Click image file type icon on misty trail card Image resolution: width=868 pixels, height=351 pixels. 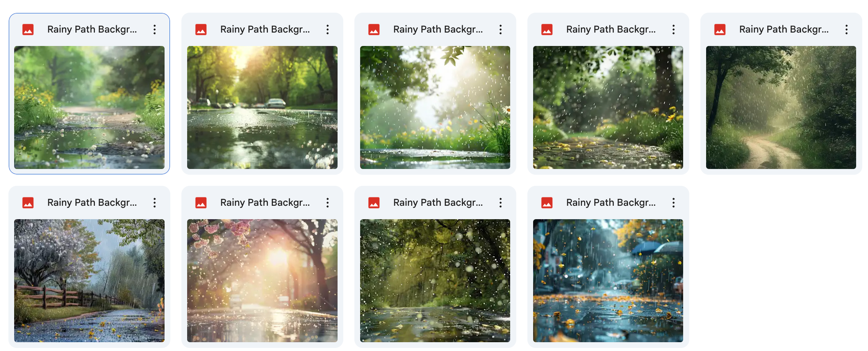[720, 30]
